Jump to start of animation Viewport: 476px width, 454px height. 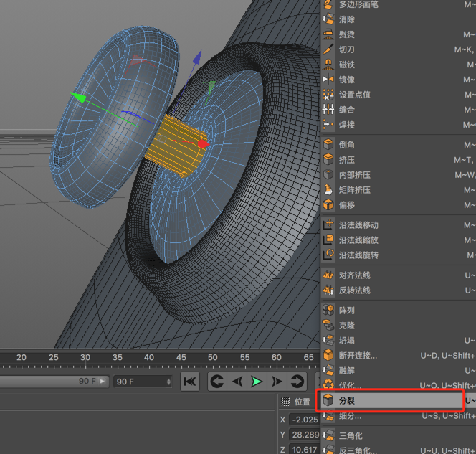[190, 382]
